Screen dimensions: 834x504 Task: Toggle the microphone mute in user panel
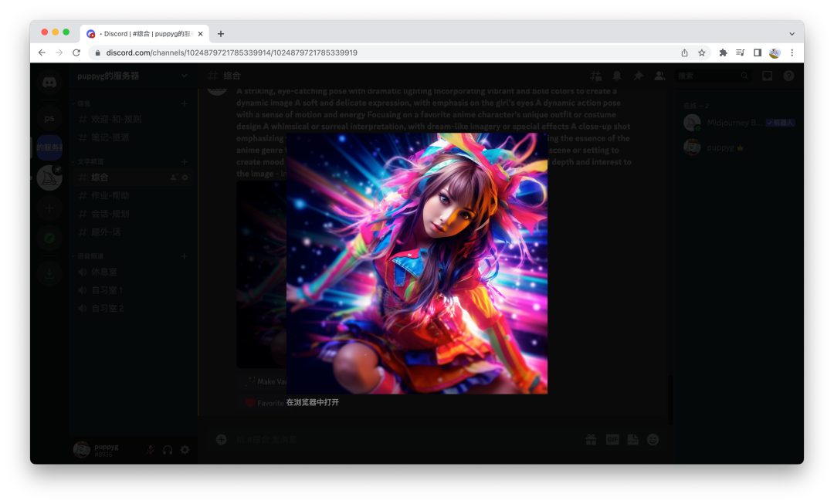point(150,450)
